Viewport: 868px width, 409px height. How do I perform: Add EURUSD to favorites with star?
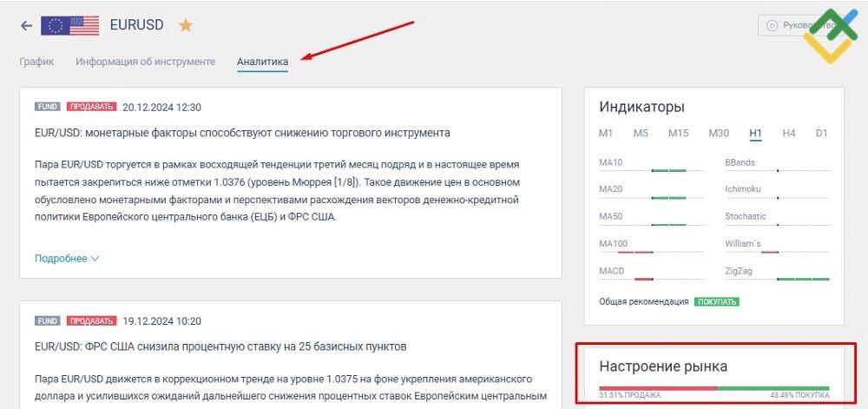click(x=185, y=25)
